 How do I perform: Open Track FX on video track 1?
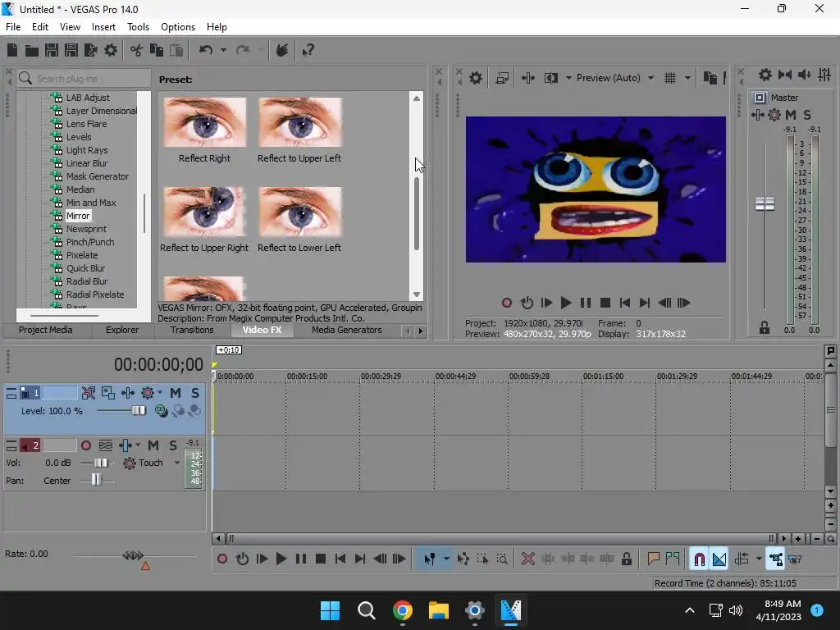[128, 393]
